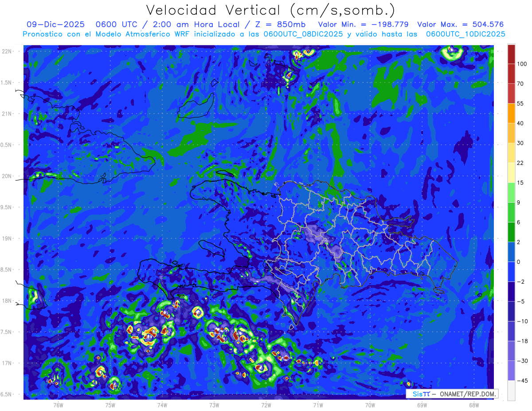
Task: Click the colorbar label "40"
Action: 520,123
